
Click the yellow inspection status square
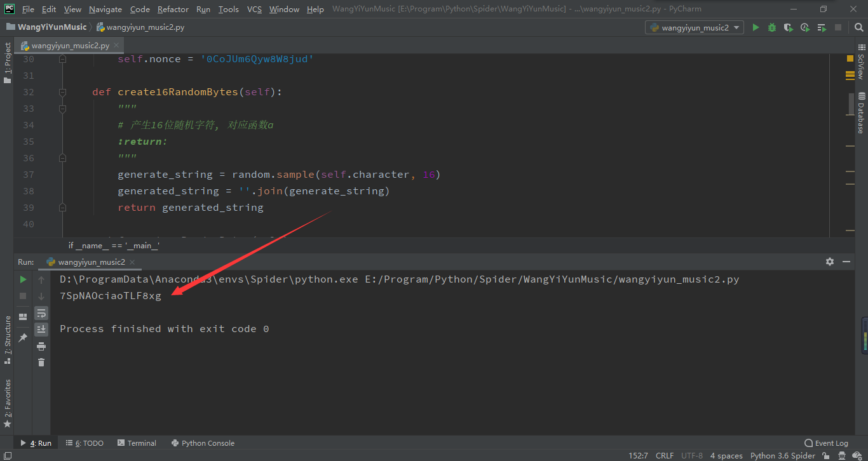850,58
